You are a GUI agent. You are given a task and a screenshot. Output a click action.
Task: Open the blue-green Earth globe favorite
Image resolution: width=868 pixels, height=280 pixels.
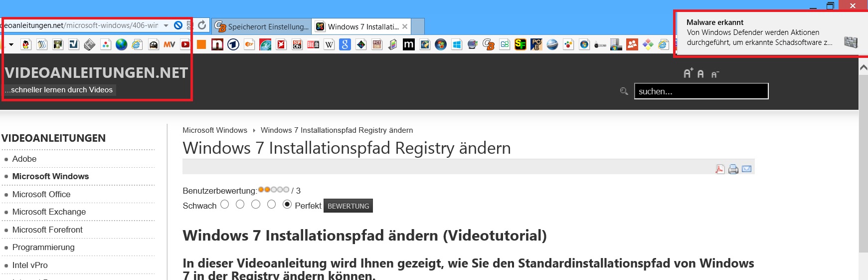coord(121,44)
